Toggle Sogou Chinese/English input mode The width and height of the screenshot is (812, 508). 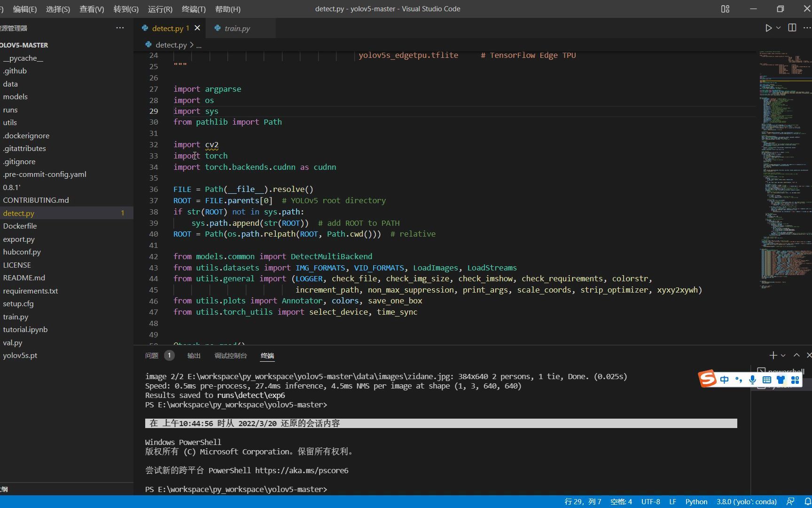pos(724,380)
